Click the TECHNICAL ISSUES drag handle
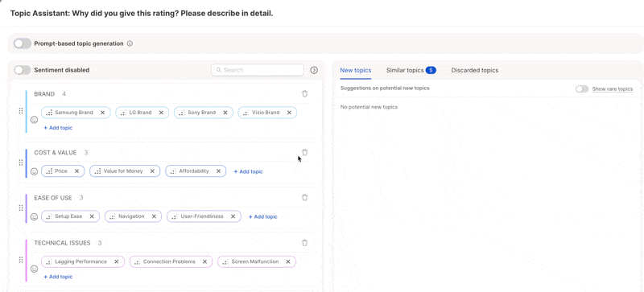644x292 pixels. coord(21,260)
